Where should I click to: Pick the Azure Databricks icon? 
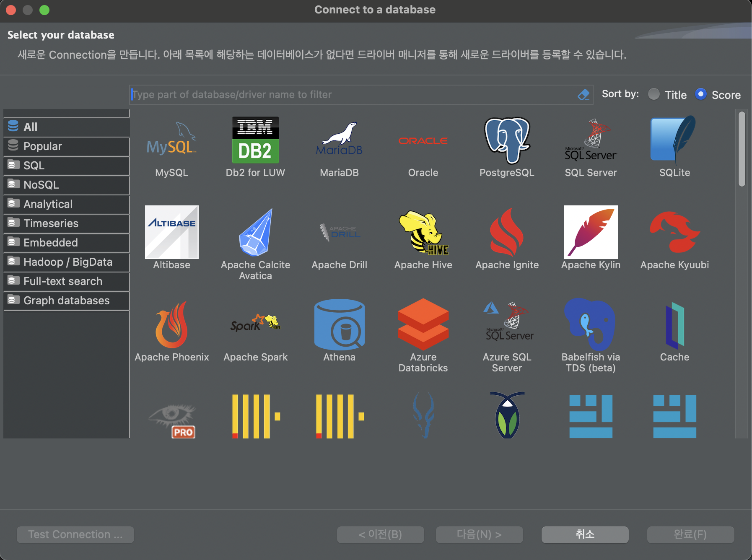423,324
